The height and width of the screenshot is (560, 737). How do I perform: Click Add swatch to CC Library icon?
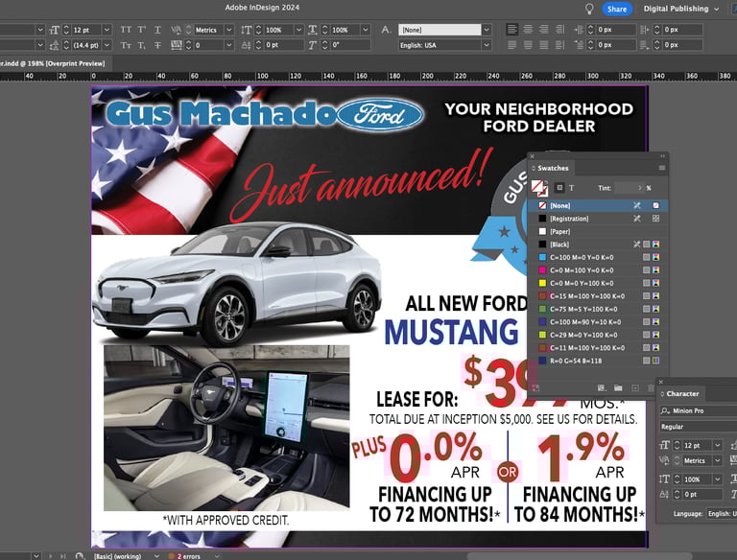[x=535, y=388]
